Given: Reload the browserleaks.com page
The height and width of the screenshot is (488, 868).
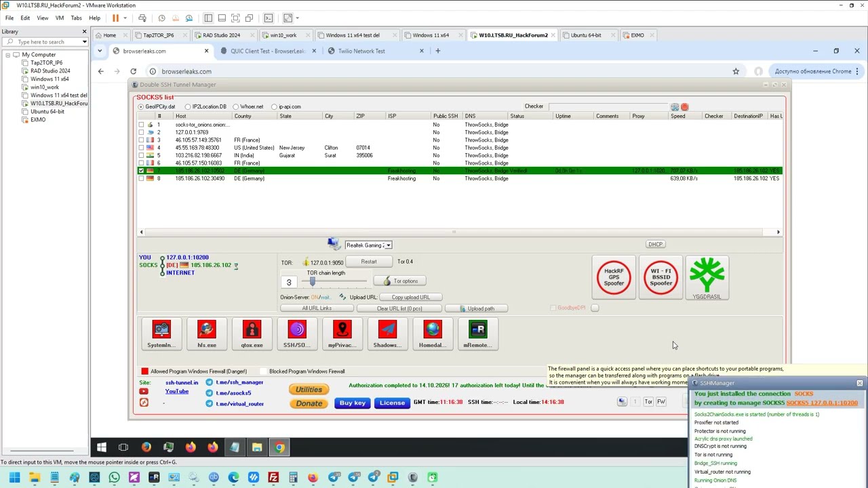Looking at the screenshot, I should [133, 71].
